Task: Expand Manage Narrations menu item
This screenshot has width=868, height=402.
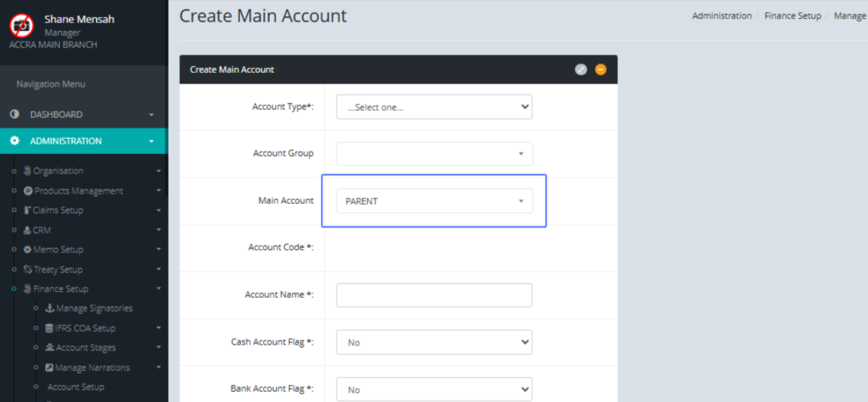Action: (x=92, y=367)
